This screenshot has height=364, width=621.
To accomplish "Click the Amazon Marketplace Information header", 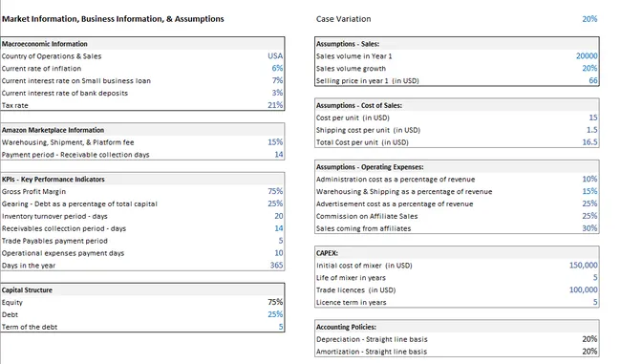I will 53,130.
